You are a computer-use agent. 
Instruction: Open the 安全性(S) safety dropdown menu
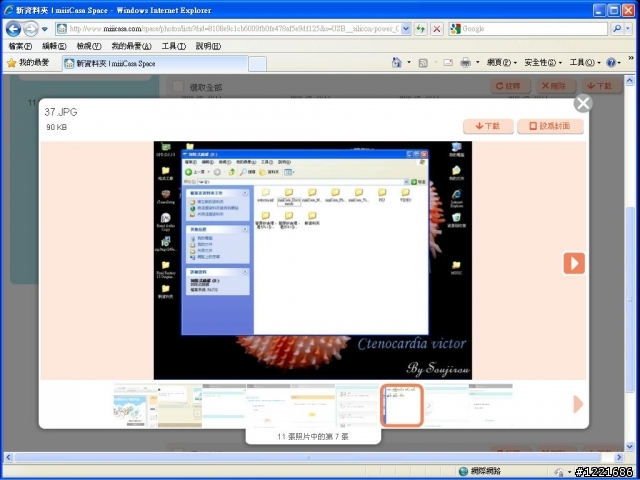point(543,62)
